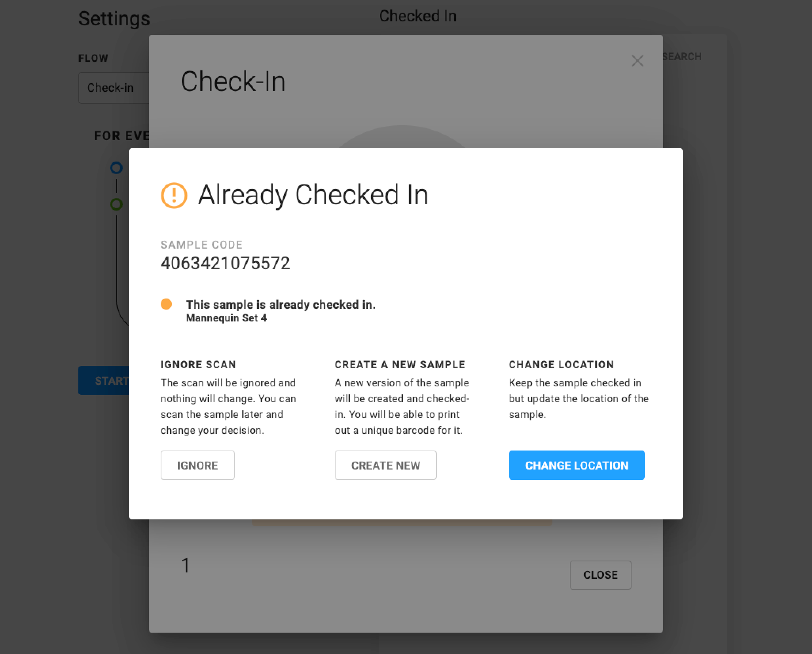
Task: Select the blue circle step node
Action: (x=116, y=168)
